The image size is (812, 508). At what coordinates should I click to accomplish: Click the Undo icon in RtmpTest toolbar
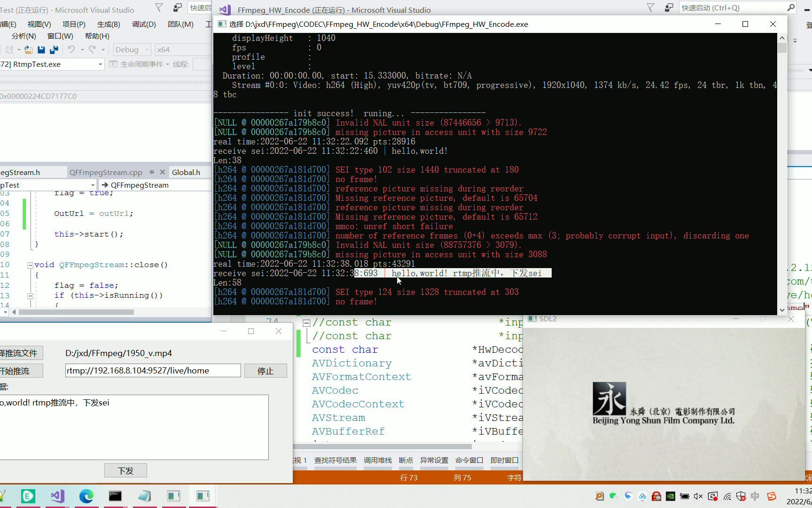[x=71, y=49]
